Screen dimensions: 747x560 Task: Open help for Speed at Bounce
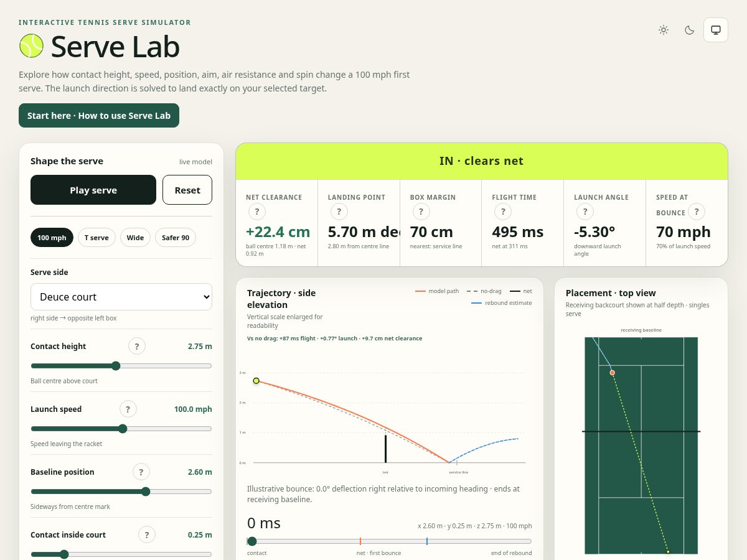click(x=697, y=212)
